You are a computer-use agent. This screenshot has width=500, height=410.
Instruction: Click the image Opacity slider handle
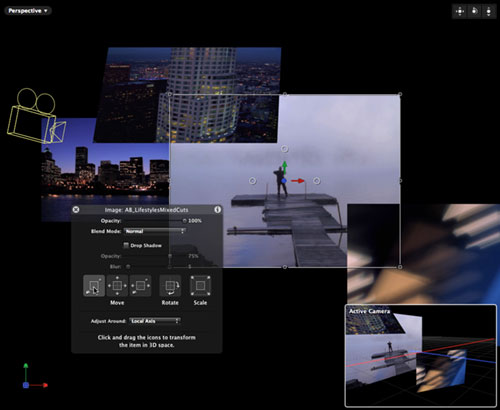tap(184, 221)
